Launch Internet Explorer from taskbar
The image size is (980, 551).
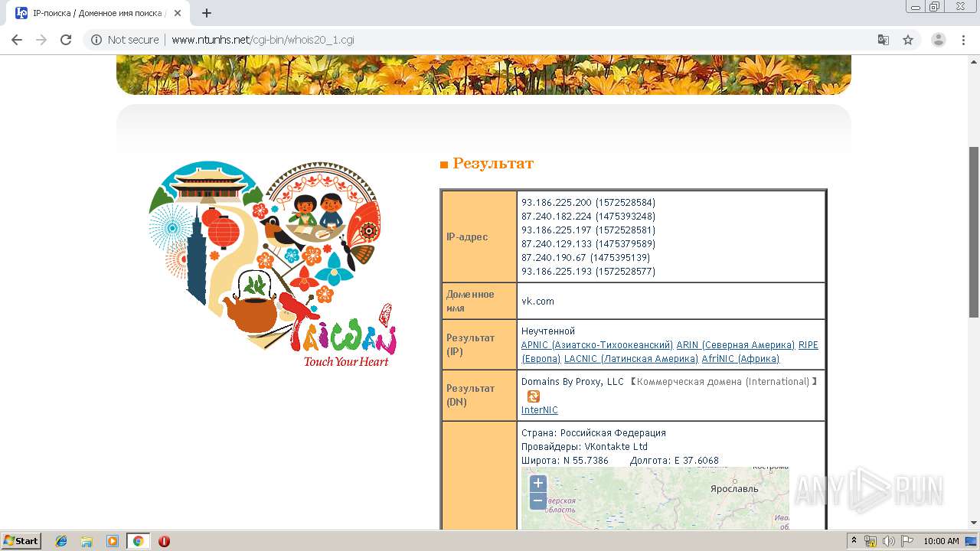(x=61, y=541)
